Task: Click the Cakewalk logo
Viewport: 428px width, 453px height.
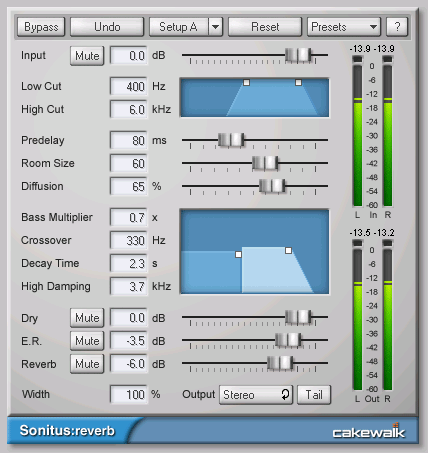Action: click(369, 431)
